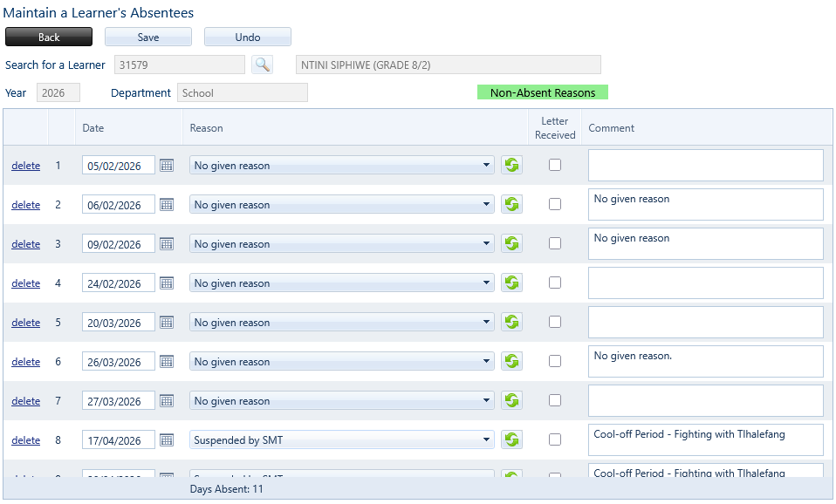This screenshot has height=504, width=836.
Task: Open Reason dropdown in row 4
Action: click(342, 283)
